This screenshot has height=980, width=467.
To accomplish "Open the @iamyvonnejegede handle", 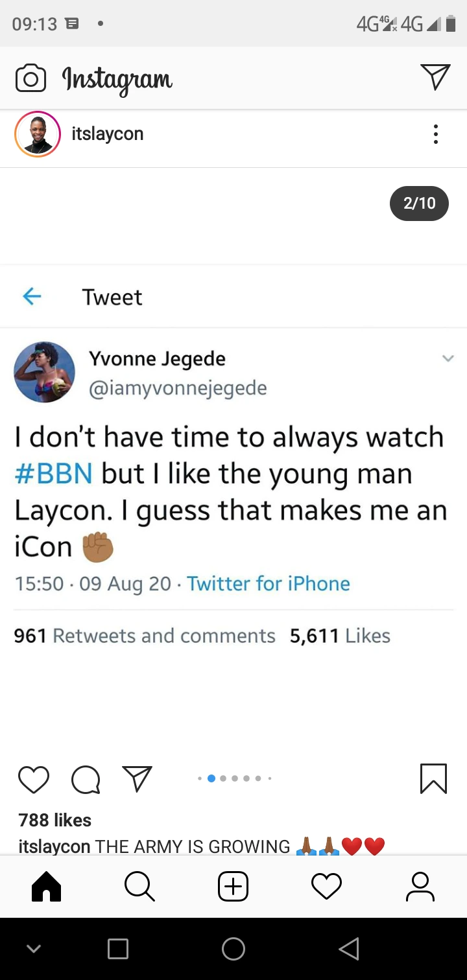I will pyautogui.click(x=177, y=388).
